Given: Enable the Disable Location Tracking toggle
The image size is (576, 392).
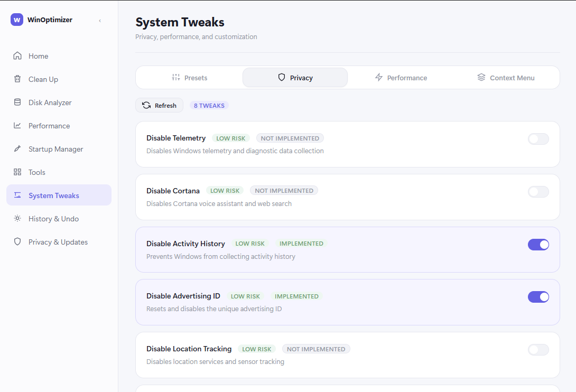Looking at the screenshot, I should tap(538, 350).
